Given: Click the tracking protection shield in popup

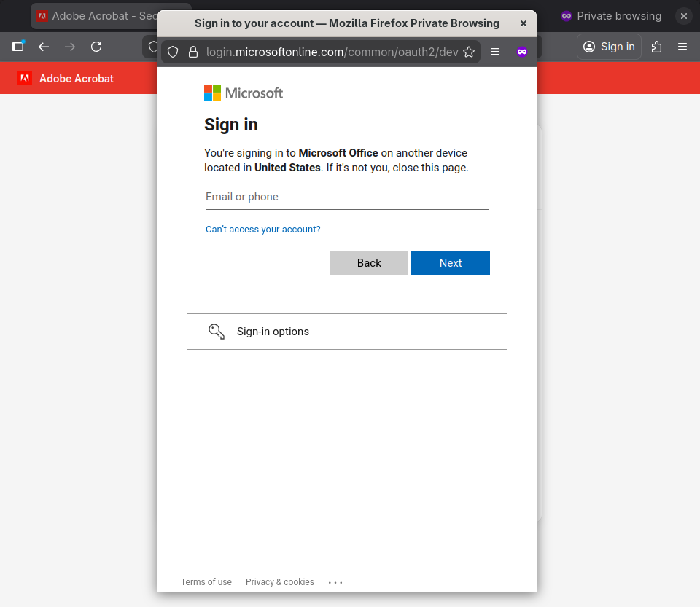Looking at the screenshot, I should pos(173,52).
